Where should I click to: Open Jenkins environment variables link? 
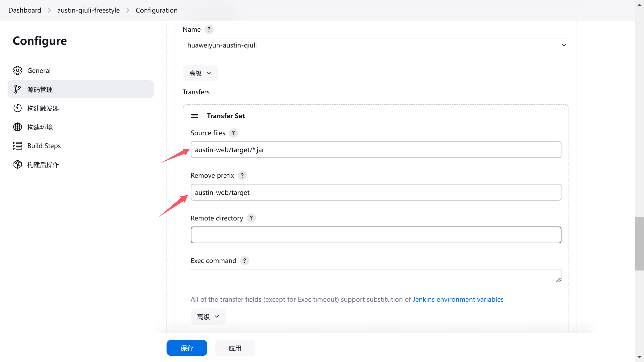point(458,299)
